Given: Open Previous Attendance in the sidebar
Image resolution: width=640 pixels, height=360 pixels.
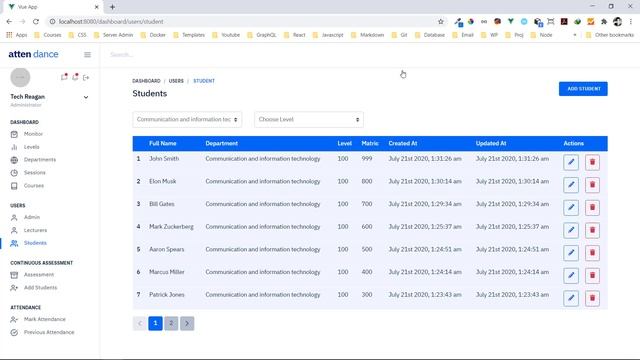Looking at the screenshot, I should (x=49, y=332).
